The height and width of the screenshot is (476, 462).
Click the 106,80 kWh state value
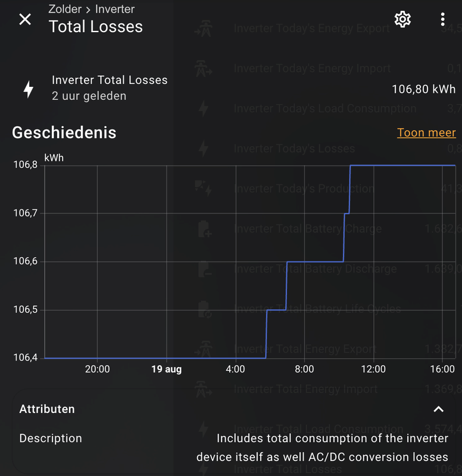tap(423, 89)
